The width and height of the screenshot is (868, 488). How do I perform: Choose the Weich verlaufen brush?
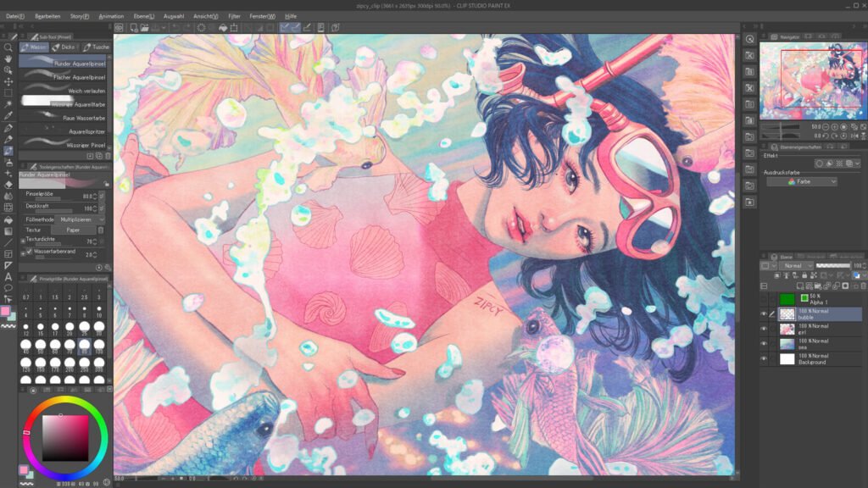coord(63,90)
